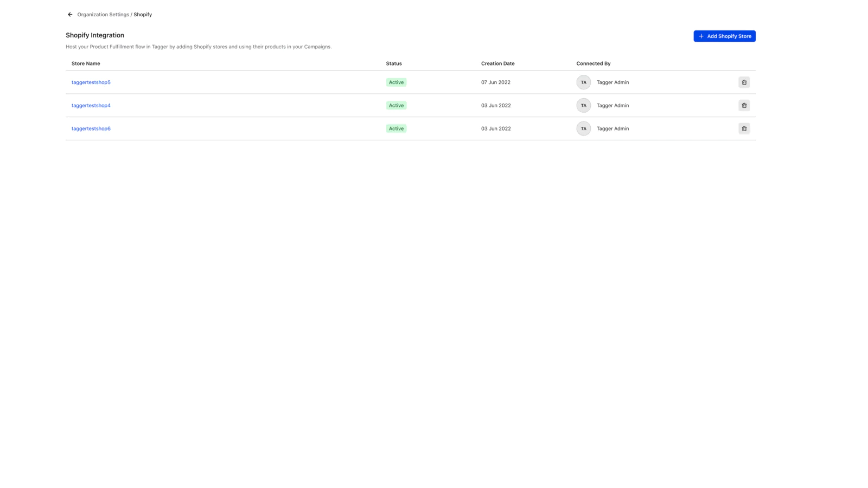Open the taggertestshop6 store link

point(91,129)
